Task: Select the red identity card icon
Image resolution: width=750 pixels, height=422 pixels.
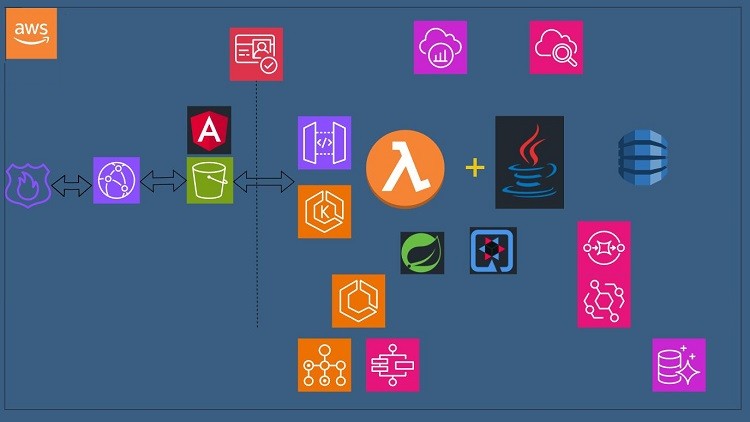Action: (x=256, y=54)
